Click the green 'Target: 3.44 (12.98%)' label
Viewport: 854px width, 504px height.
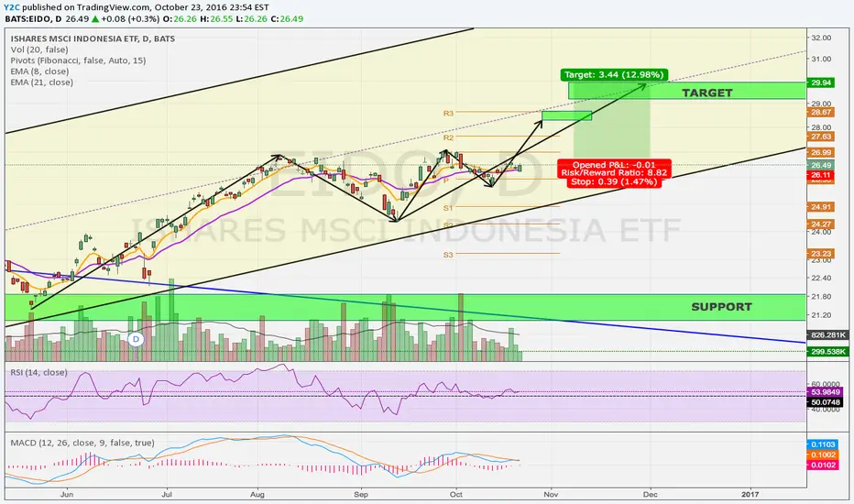(614, 74)
